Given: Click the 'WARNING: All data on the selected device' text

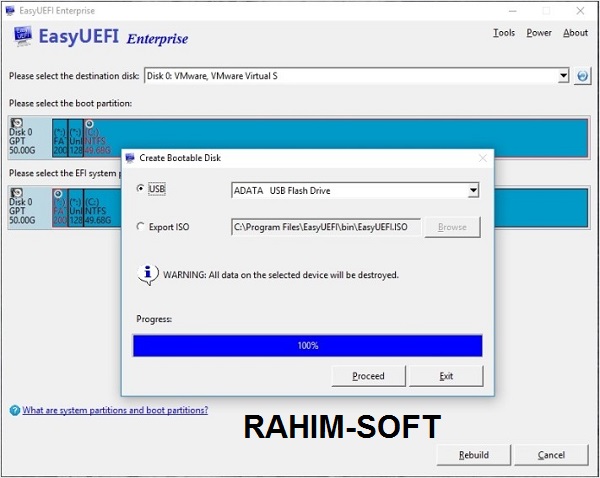Looking at the screenshot, I should (280, 275).
